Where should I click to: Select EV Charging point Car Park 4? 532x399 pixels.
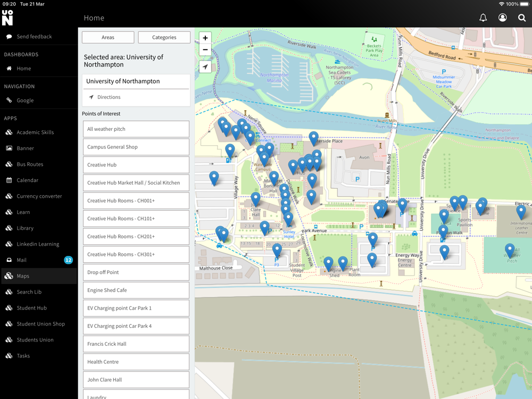pos(136,326)
